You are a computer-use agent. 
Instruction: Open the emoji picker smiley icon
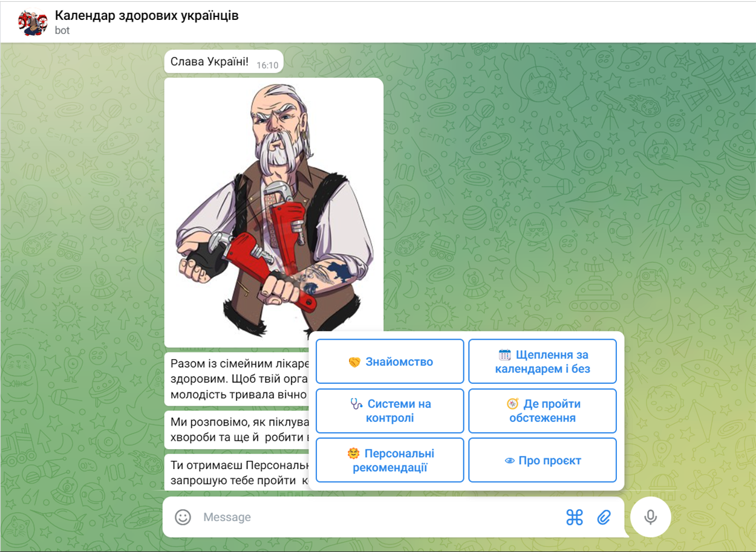183,517
